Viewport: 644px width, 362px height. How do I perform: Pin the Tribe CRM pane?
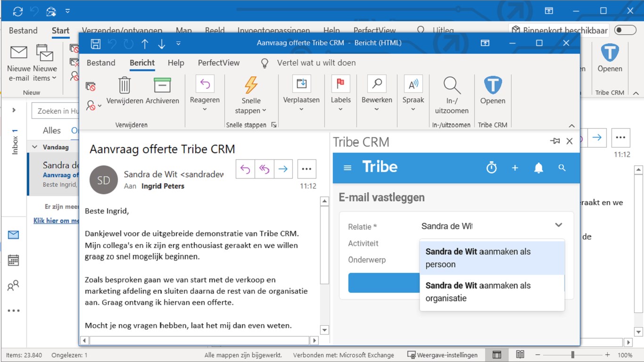(555, 141)
